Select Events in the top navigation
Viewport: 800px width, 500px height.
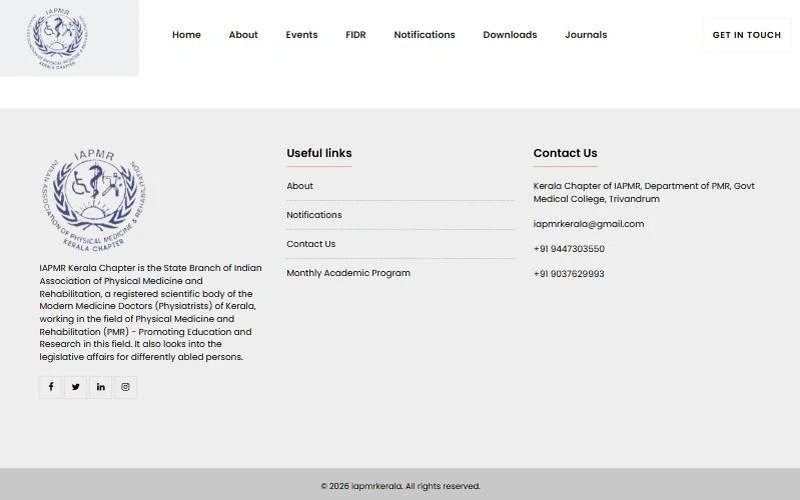click(302, 35)
